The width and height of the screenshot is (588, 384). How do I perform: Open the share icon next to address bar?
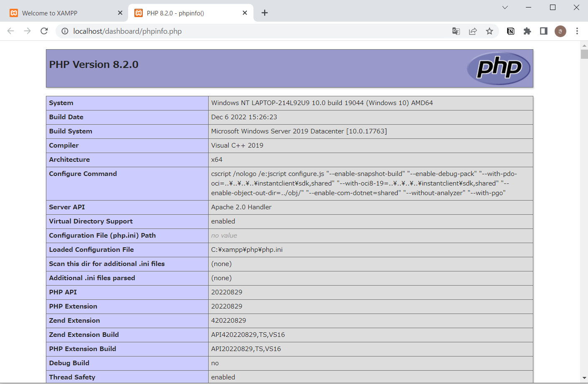pos(472,31)
